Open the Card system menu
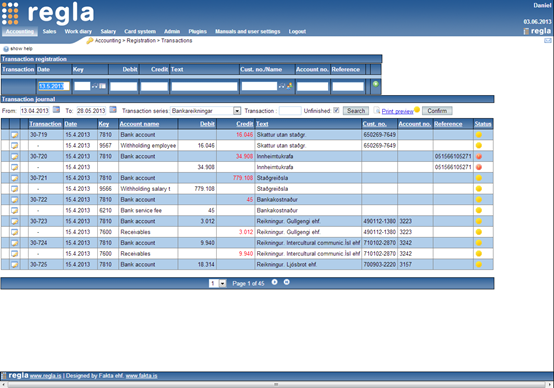The width and height of the screenshot is (554, 388). click(x=140, y=31)
